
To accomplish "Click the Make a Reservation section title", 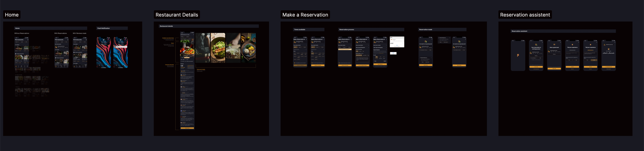I will click(x=305, y=15).
